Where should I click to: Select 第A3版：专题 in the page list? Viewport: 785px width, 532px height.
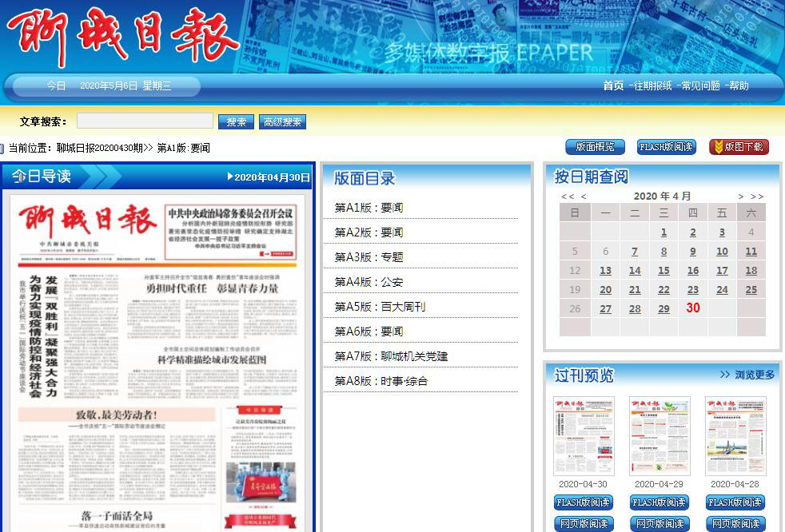pyautogui.click(x=369, y=257)
